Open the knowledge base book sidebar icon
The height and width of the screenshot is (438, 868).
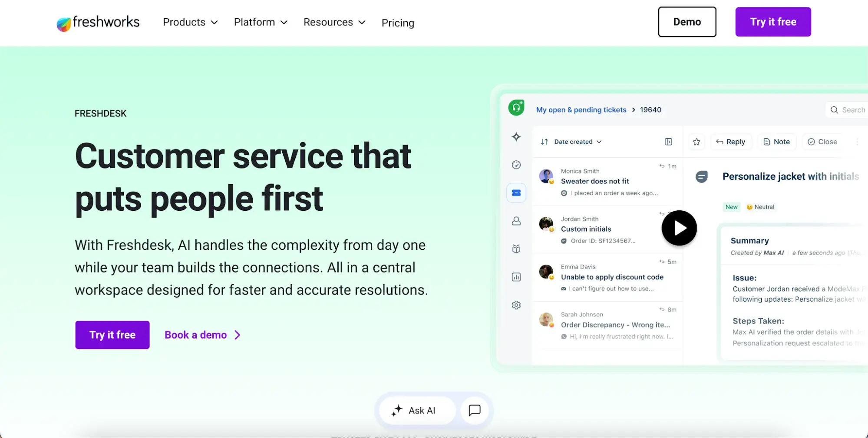[516, 249]
